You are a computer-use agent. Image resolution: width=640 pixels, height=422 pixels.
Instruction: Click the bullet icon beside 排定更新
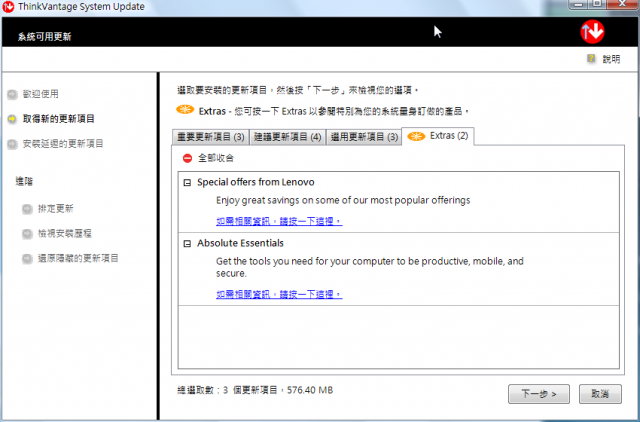27,209
